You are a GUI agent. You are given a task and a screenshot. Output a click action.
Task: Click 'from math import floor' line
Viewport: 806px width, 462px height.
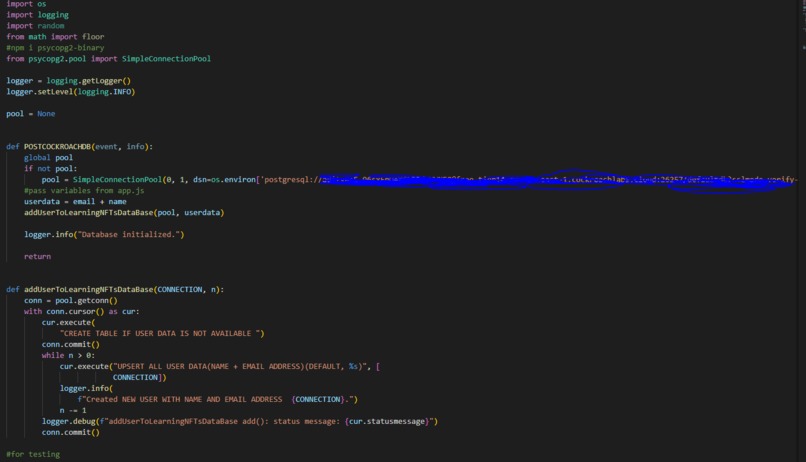pos(55,36)
